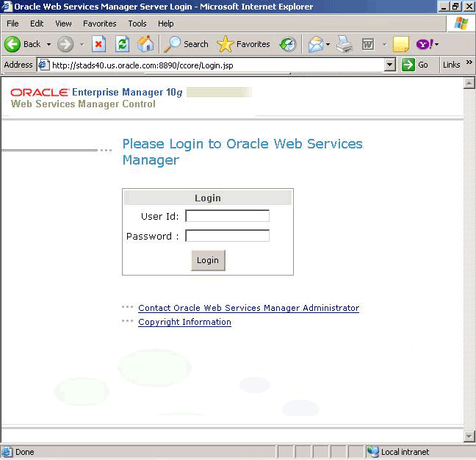
Task: Stop page loading with red X icon
Action: (x=98, y=44)
